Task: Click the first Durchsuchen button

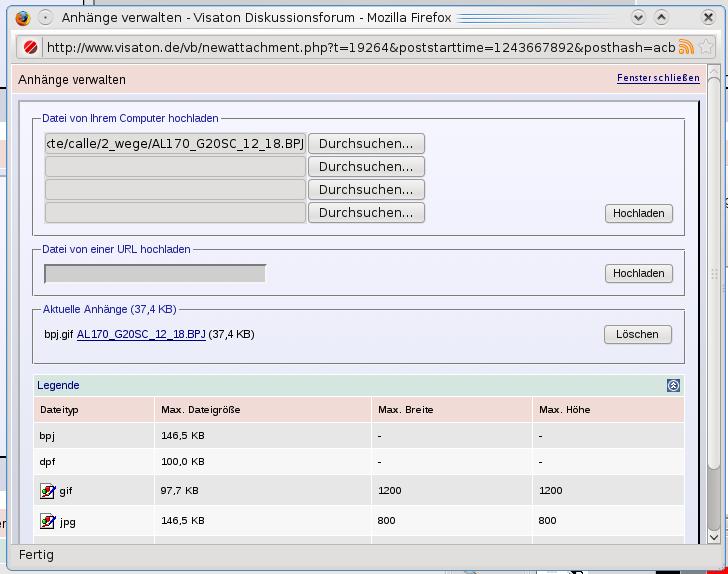Action: click(x=366, y=144)
